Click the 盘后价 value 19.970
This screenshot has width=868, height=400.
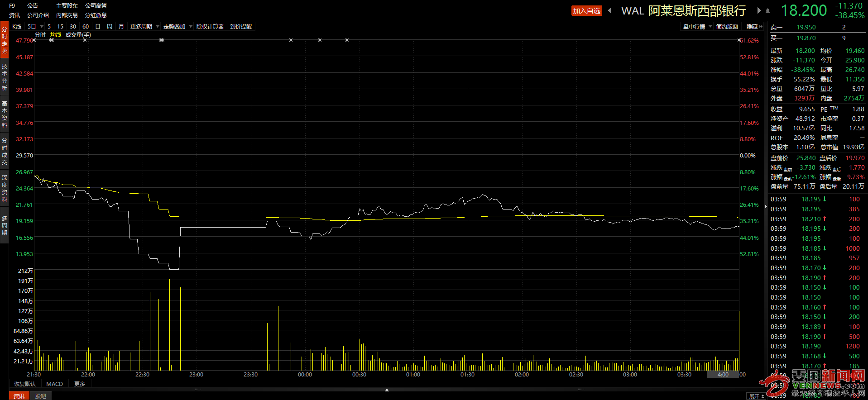pyautogui.click(x=855, y=158)
